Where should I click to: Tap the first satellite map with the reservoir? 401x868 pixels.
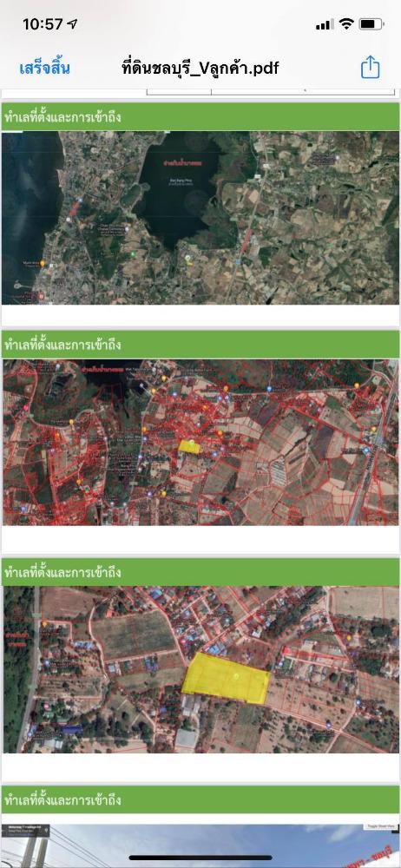pos(200,218)
